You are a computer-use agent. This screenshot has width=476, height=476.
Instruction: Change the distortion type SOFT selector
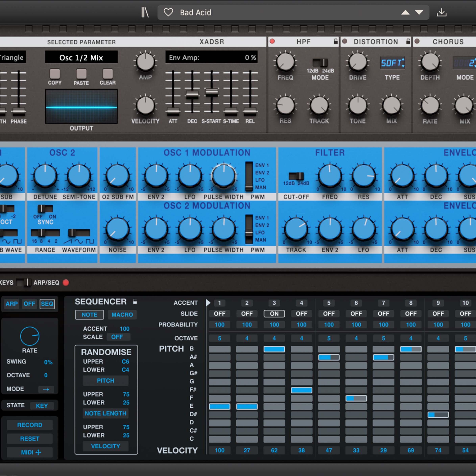pos(392,63)
